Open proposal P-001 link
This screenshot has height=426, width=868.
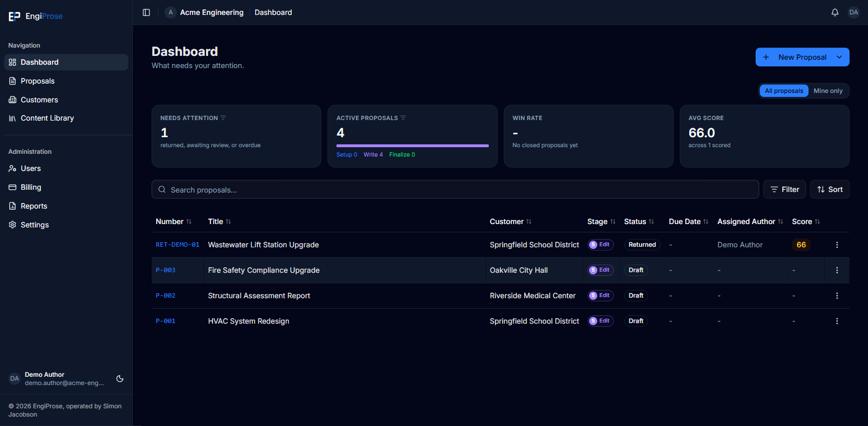pyautogui.click(x=166, y=321)
